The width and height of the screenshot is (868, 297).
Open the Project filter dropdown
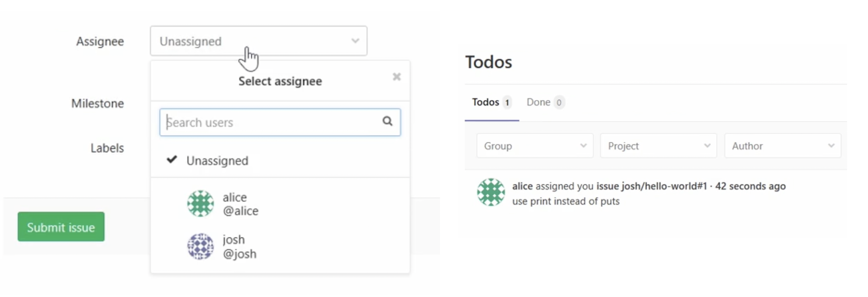click(658, 146)
